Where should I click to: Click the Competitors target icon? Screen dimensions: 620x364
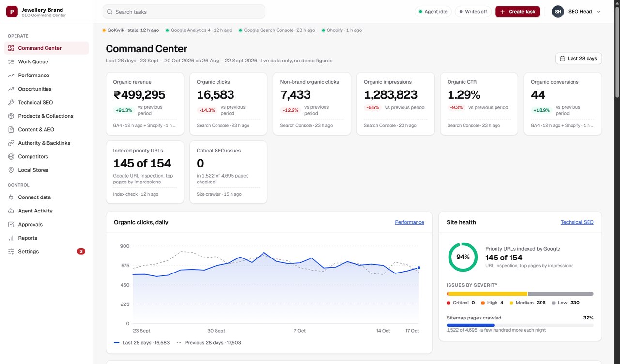(11, 156)
